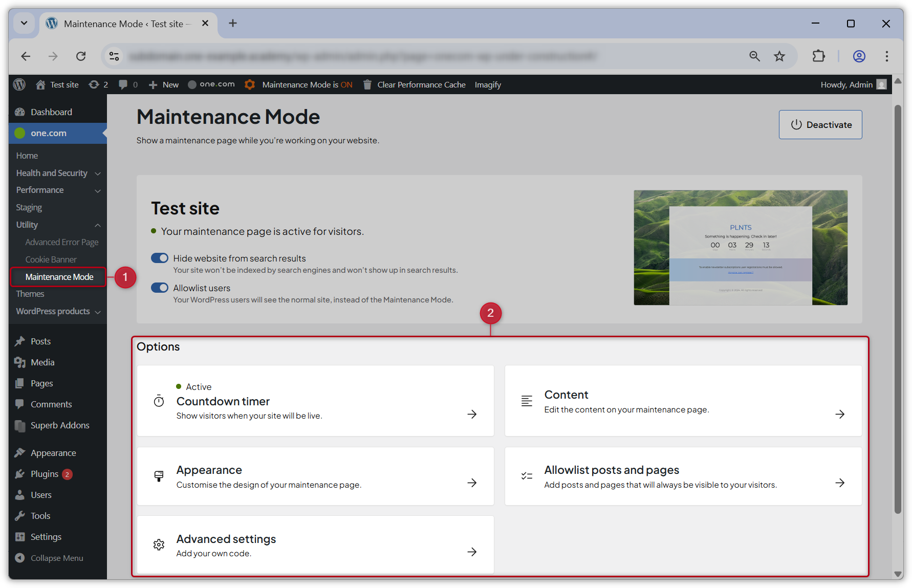The image size is (912, 588).
Task: Click the stopwatch icon on the Countdown timer card
Action: pyautogui.click(x=159, y=401)
